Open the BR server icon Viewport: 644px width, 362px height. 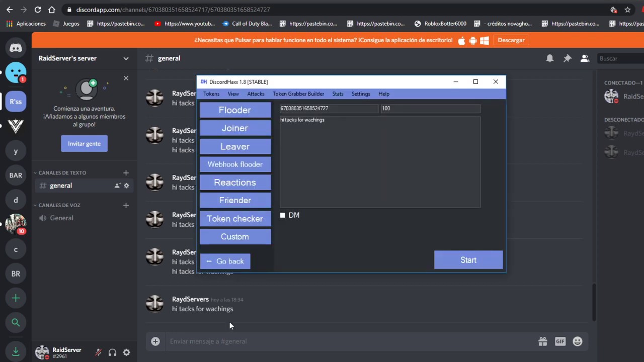point(16,274)
